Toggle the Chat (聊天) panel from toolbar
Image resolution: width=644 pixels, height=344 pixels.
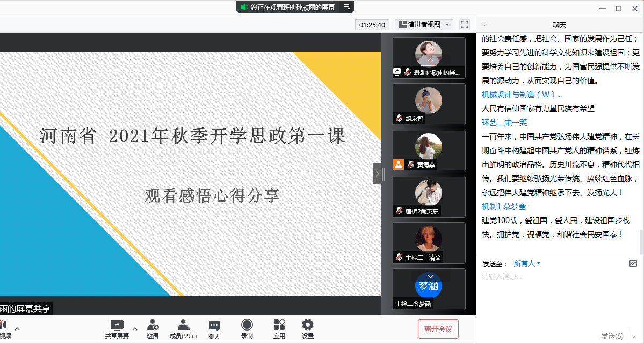click(214, 329)
